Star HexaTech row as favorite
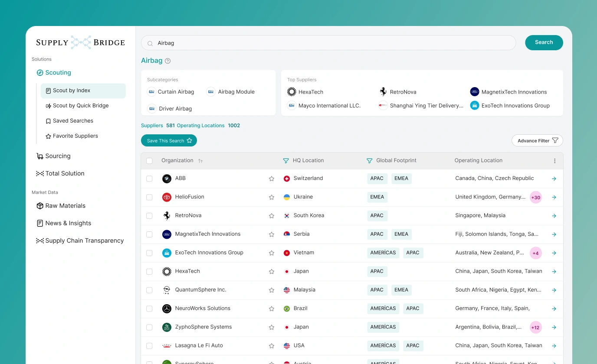This screenshot has width=597, height=364. click(x=272, y=272)
